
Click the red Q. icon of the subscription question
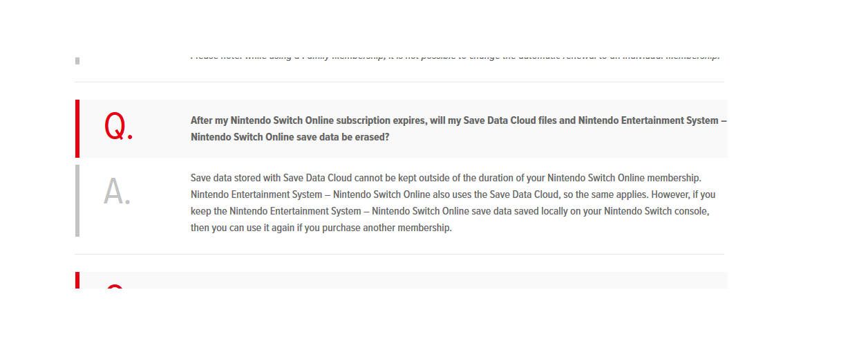point(118,128)
